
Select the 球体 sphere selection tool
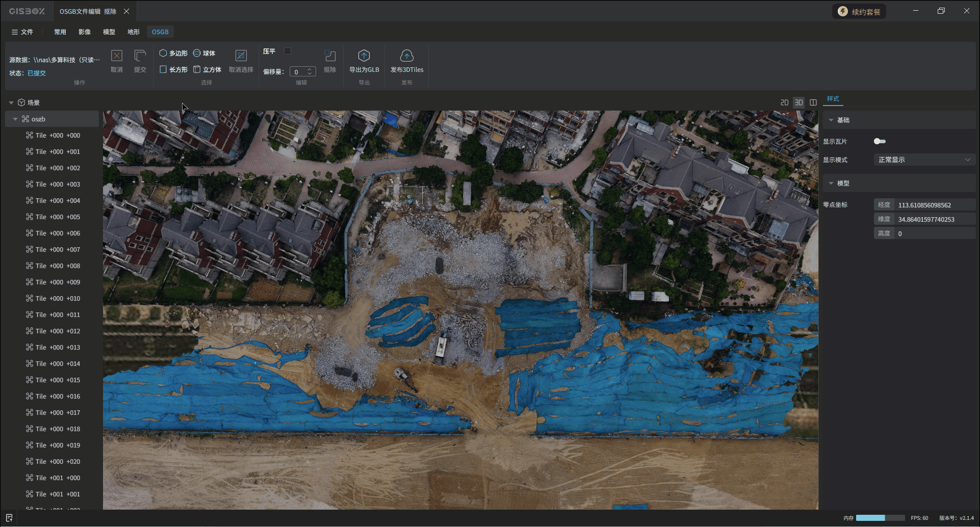pos(204,53)
